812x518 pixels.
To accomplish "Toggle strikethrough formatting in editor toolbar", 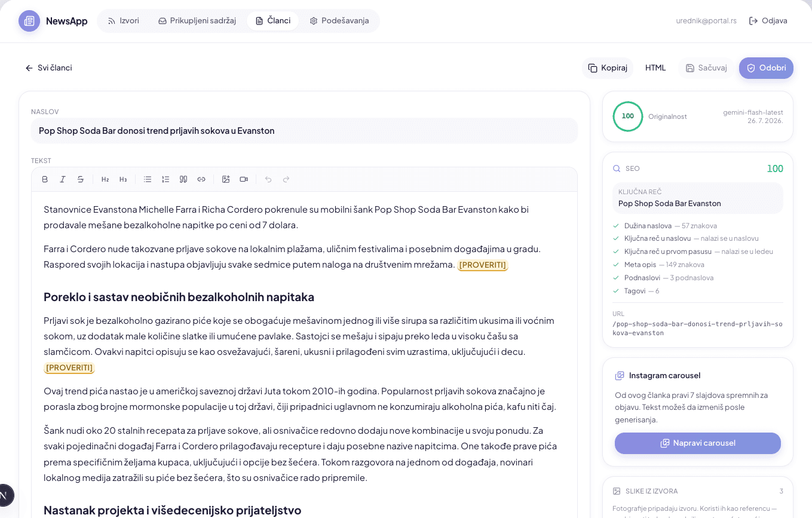I will 81,179.
